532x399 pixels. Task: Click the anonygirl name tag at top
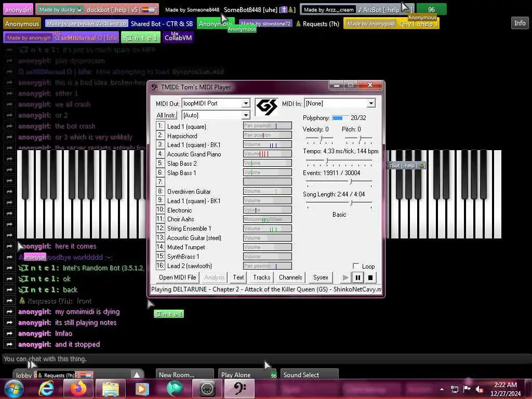point(18,9)
